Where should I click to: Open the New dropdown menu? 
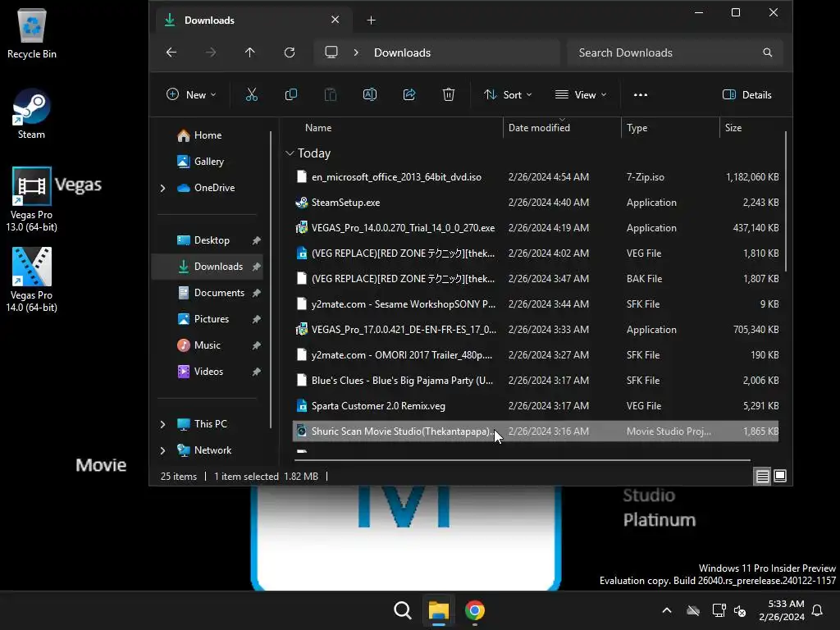191,95
